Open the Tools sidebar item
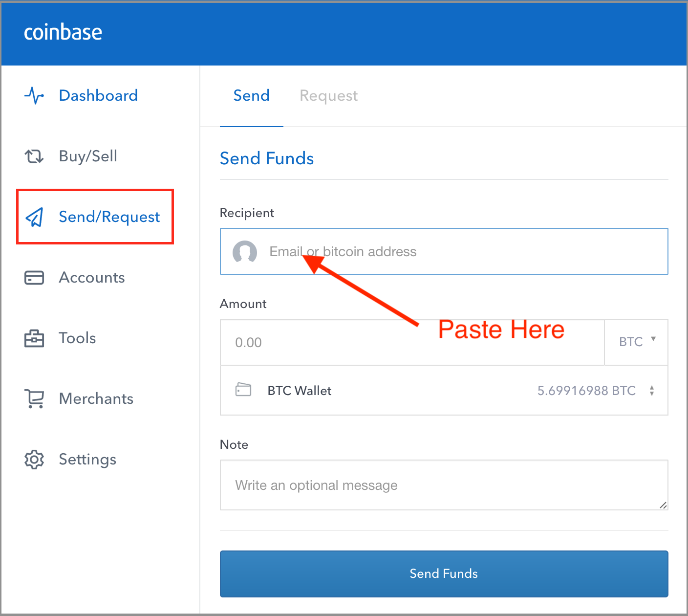 (77, 338)
